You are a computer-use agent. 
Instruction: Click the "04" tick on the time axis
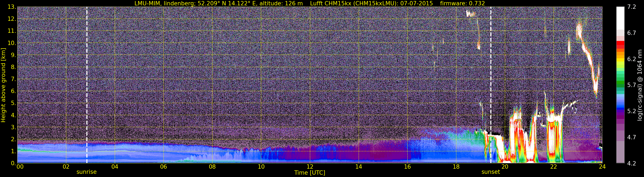(x=115, y=167)
